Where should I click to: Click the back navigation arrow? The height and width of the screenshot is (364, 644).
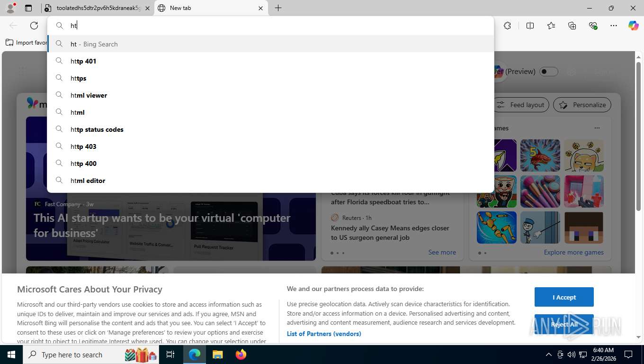13,26
